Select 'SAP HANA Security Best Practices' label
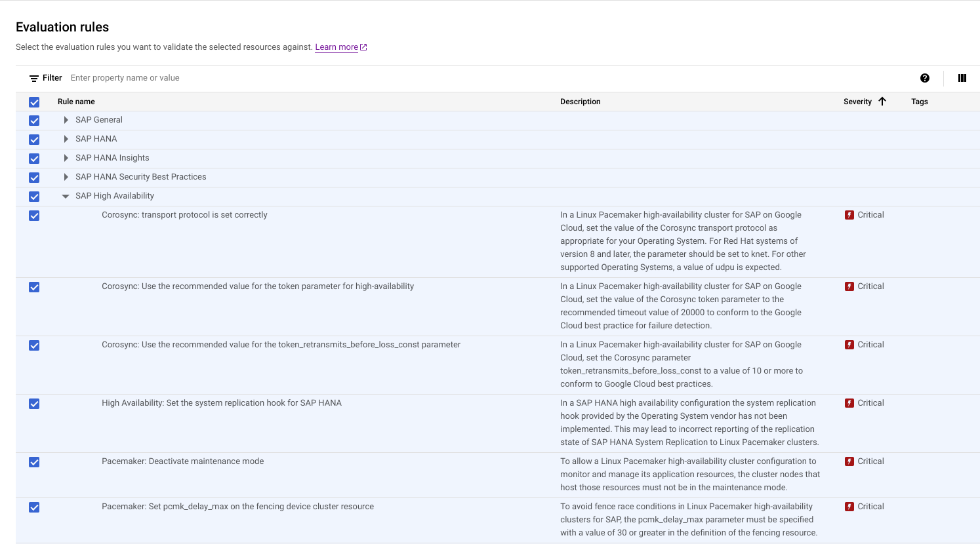980x544 pixels. click(141, 177)
